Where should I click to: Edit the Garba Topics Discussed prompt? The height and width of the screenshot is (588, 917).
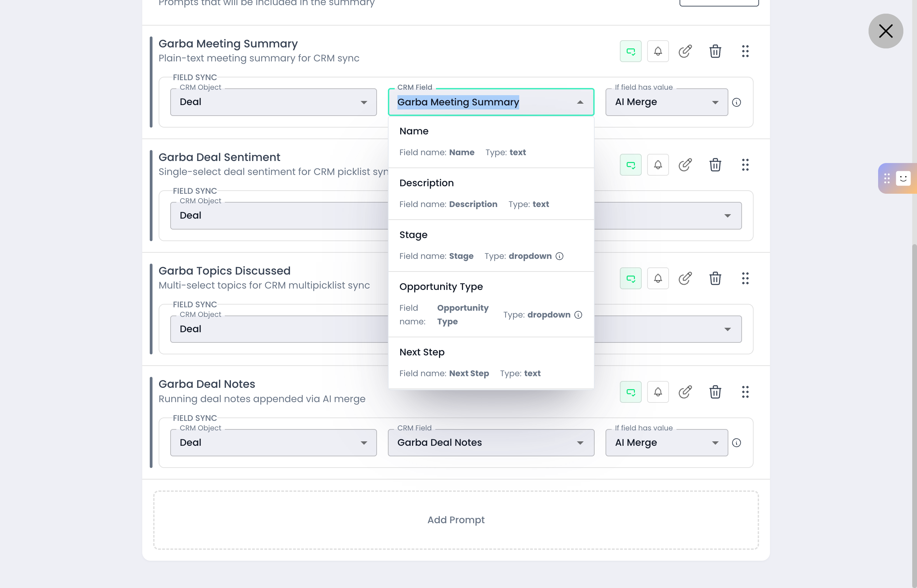685,278
